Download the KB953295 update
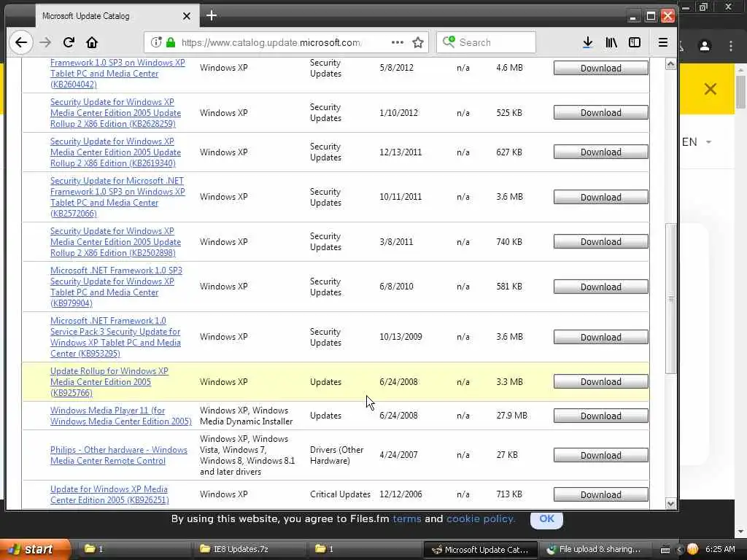 [601, 337]
